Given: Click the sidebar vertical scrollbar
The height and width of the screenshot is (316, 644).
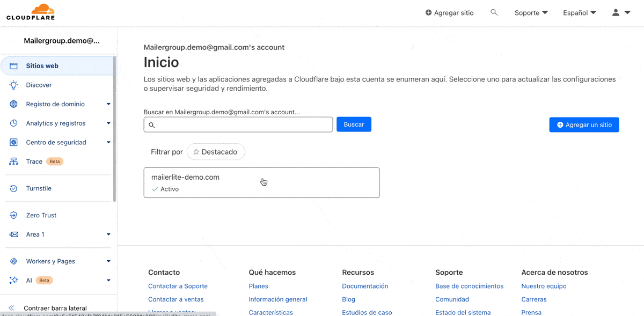Looking at the screenshot, I should tap(115, 129).
